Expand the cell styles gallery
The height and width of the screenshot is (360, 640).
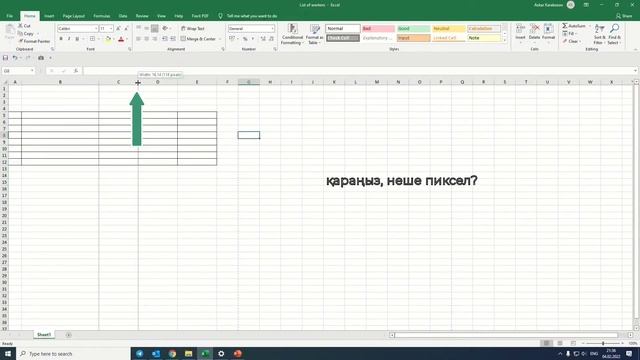504,40
